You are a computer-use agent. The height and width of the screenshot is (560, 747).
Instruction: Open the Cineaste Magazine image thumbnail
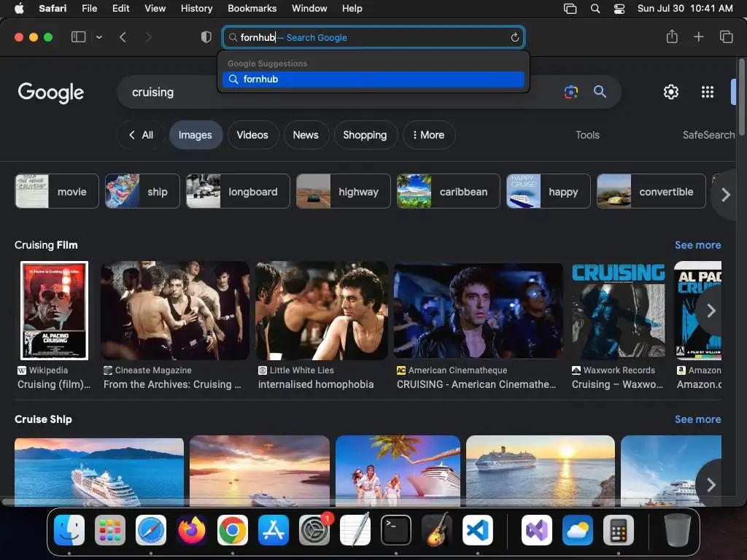[x=175, y=311]
